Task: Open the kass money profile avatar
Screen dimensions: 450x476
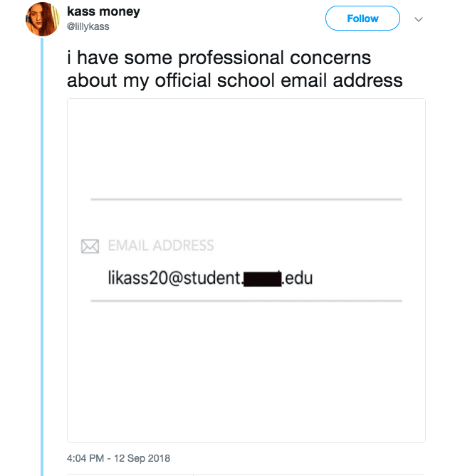Action: (43, 20)
